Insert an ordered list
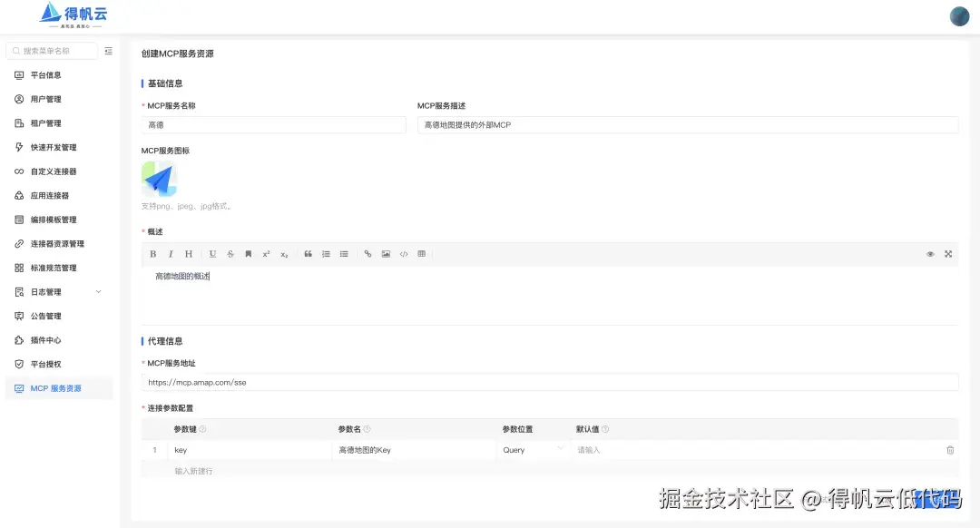The height and width of the screenshot is (528, 980). pyautogui.click(x=327, y=254)
